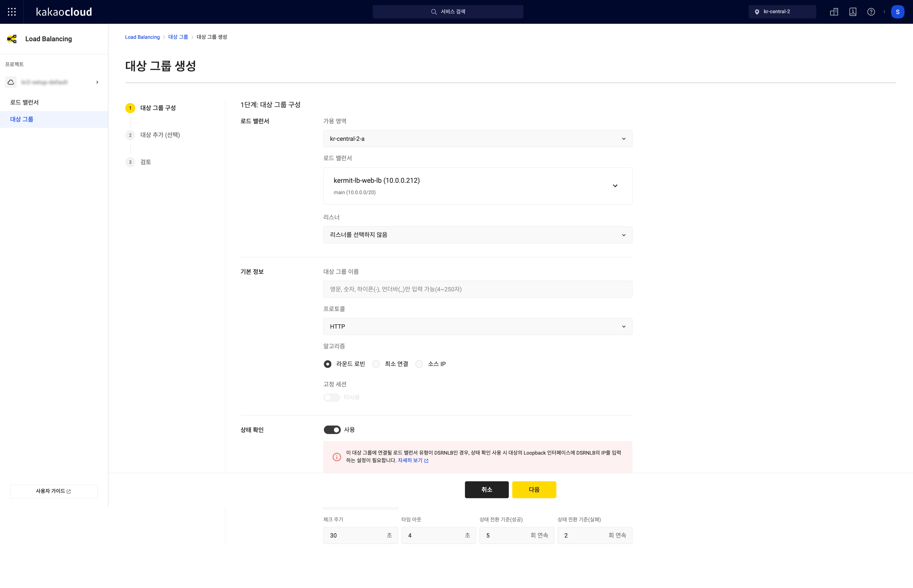Open the services grid menu icon
The width and height of the screenshot is (913, 588).
pyautogui.click(x=12, y=12)
